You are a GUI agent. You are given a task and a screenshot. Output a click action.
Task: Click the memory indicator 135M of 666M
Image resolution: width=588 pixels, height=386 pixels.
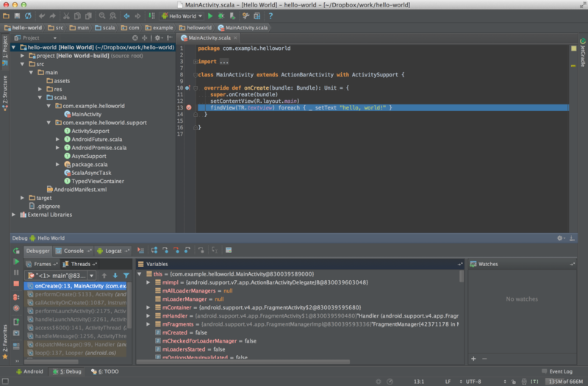pyautogui.click(x=565, y=382)
